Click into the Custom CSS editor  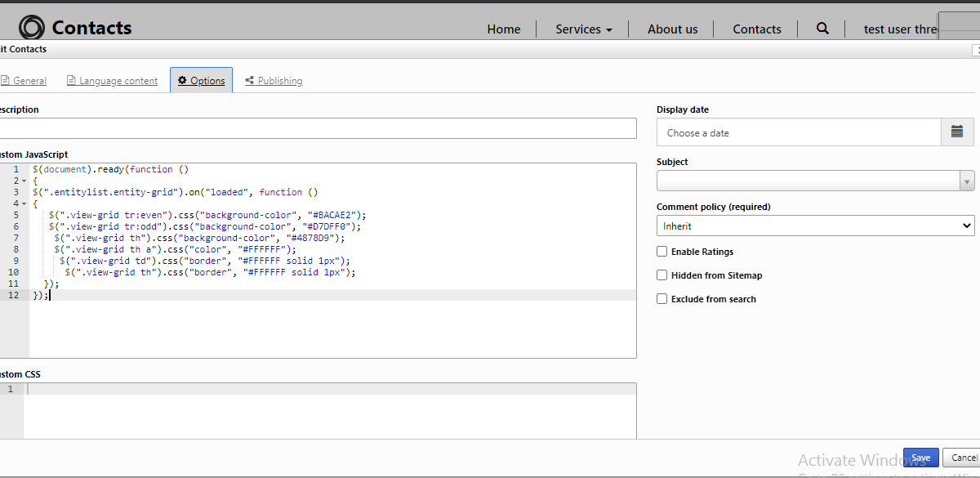327,413
